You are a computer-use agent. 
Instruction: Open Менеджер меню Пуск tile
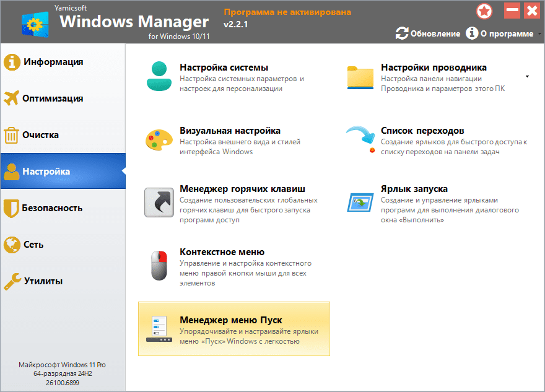point(234,329)
